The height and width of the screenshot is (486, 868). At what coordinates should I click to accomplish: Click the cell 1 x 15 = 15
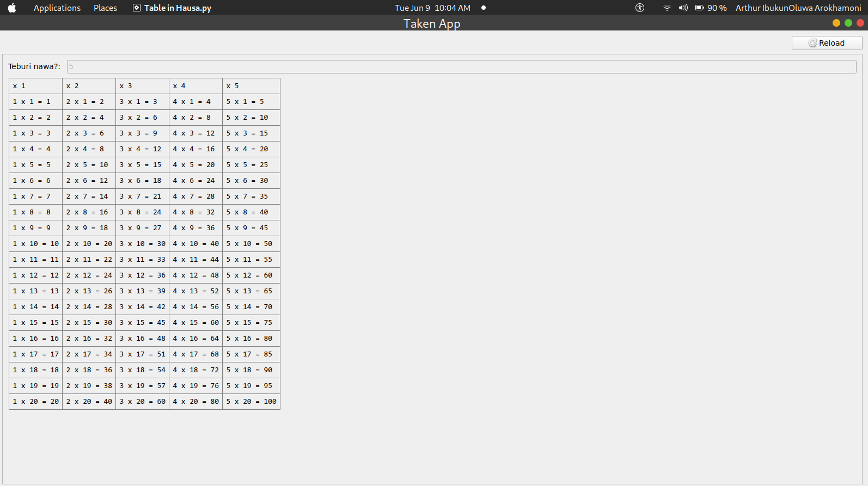[x=36, y=323]
